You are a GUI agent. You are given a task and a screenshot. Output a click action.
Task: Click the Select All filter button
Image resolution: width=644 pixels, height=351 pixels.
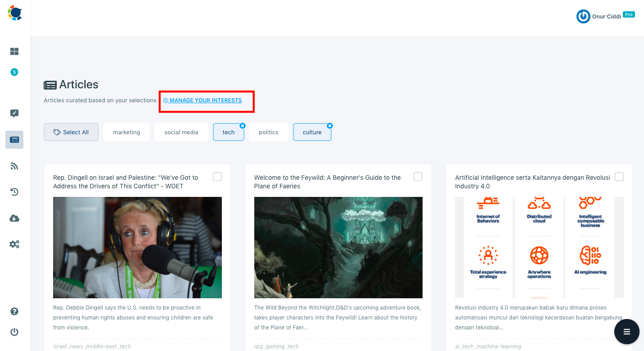[71, 132]
